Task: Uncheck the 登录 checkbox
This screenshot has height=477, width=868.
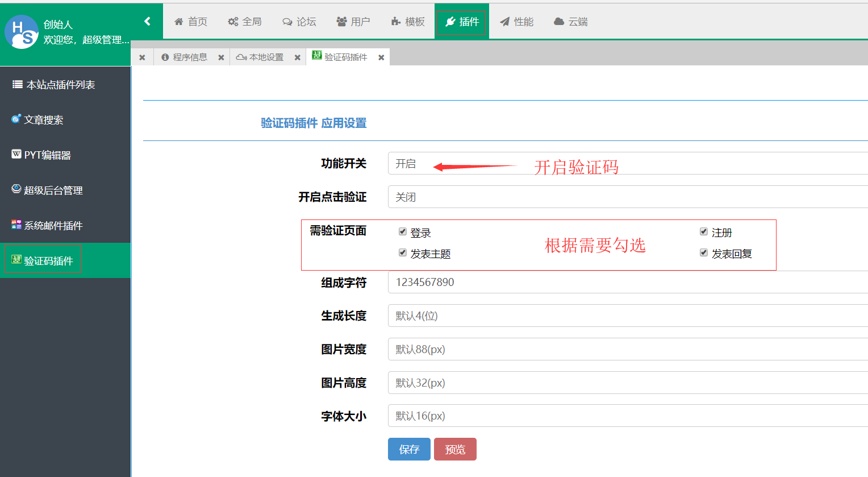Action: [403, 232]
